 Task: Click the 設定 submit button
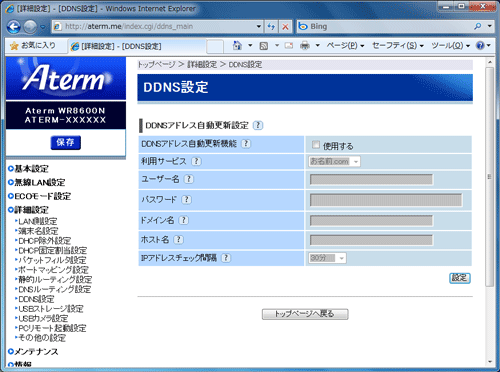[460, 278]
